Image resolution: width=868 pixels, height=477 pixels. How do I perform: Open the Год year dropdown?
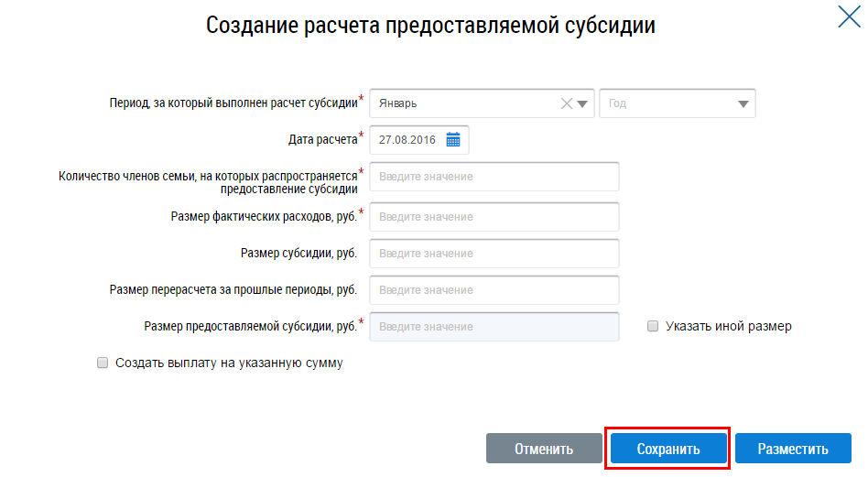[x=677, y=103]
